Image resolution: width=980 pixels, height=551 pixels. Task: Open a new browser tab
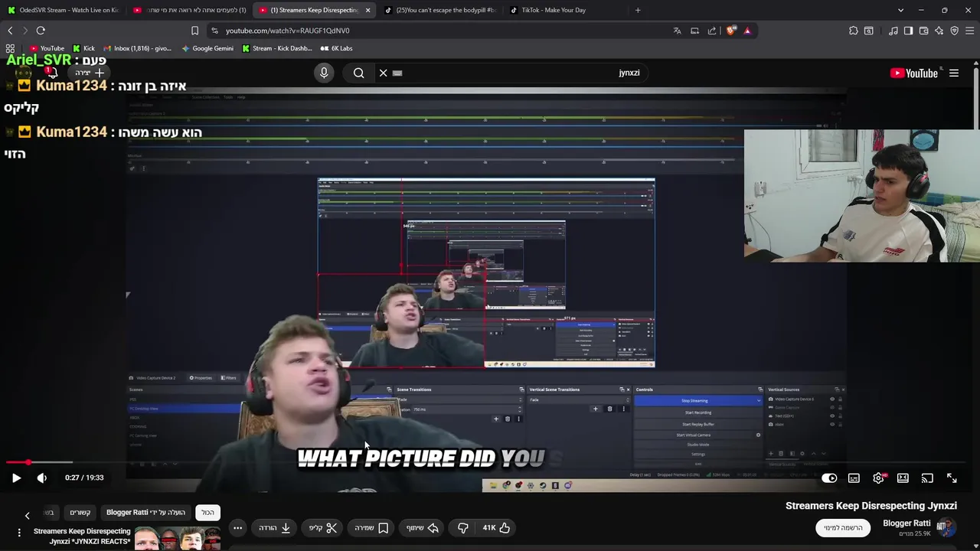(638, 10)
